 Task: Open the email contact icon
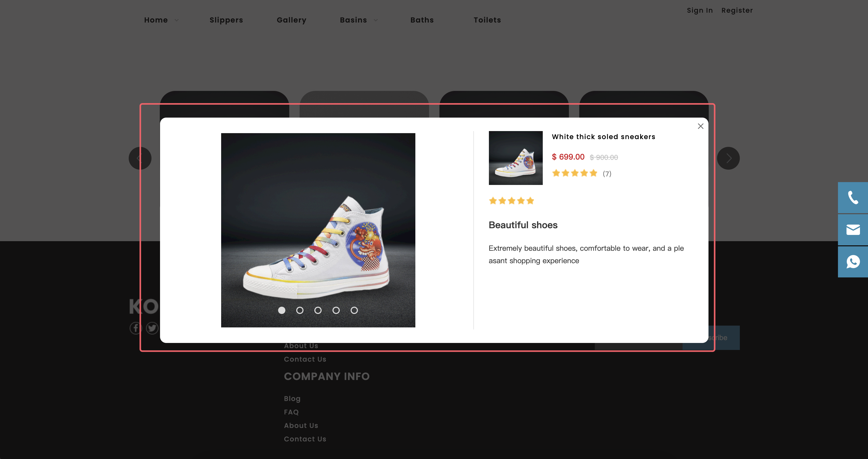click(853, 230)
